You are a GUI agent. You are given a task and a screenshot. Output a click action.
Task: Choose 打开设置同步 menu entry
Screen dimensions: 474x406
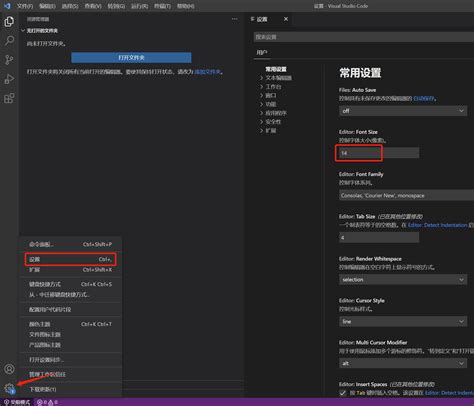(x=70, y=360)
